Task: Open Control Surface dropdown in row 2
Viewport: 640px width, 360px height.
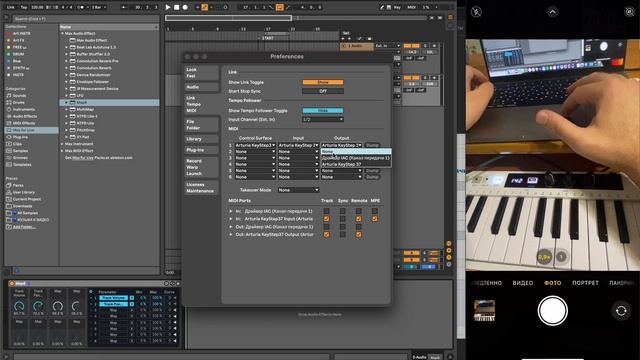Action: point(255,152)
